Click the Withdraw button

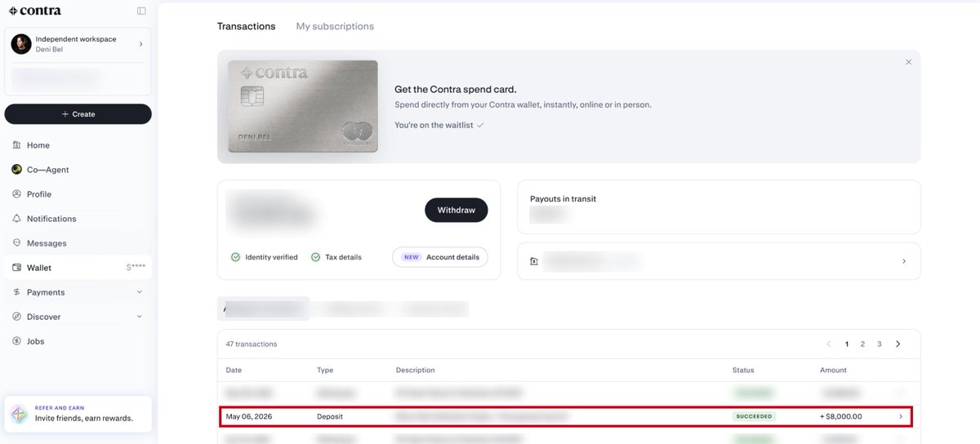point(457,210)
